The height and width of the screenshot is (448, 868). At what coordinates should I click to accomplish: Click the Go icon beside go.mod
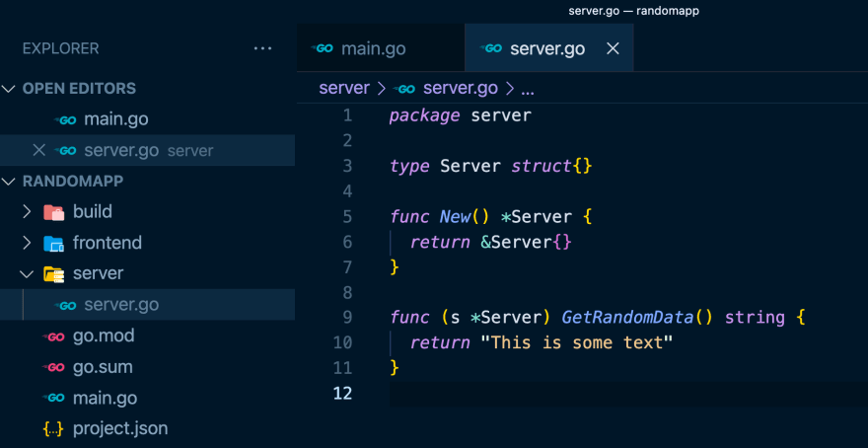tap(53, 336)
